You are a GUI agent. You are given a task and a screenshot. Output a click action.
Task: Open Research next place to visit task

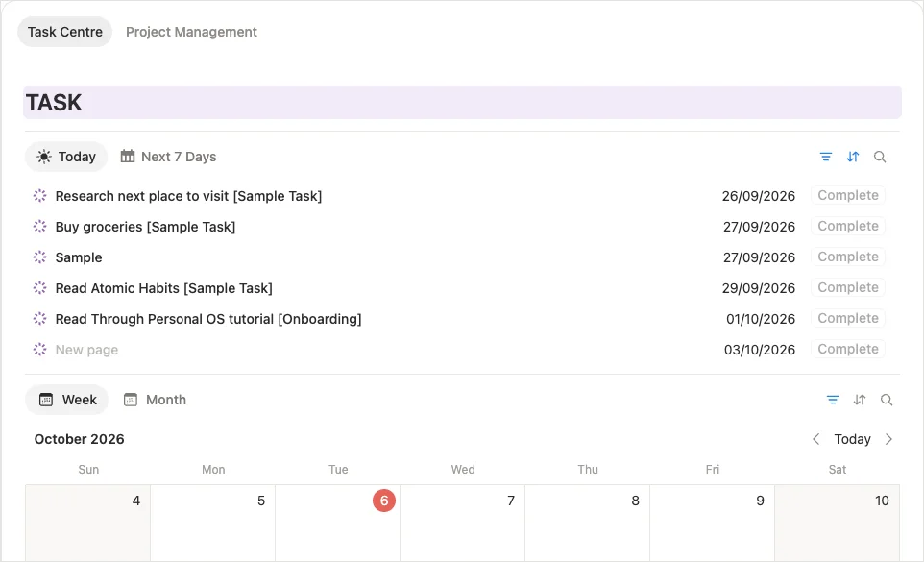coord(188,196)
